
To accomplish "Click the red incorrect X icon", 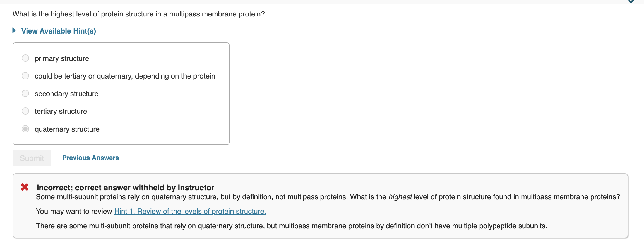I will click(x=25, y=188).
